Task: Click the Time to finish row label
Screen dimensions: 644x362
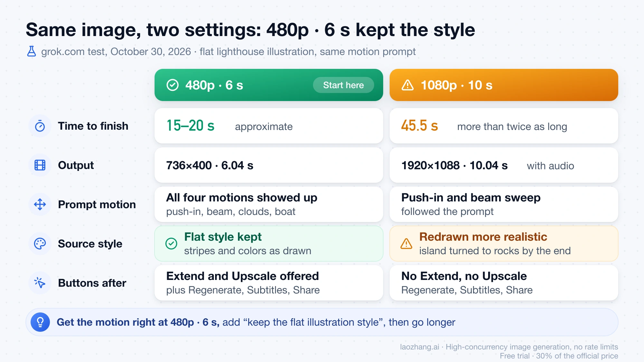Action: tap(93, 126)
